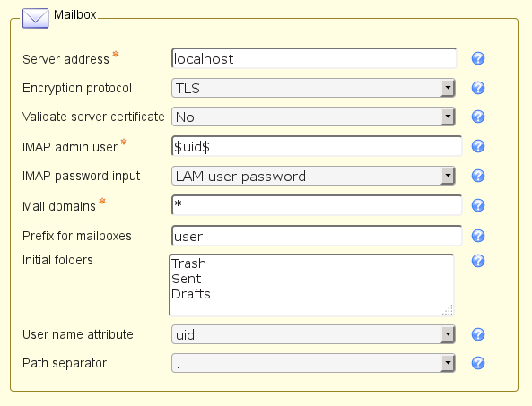The width and height of the screenshot is (532, 406).
Task: Open help for Initial folders
Action: pos(478,261)
